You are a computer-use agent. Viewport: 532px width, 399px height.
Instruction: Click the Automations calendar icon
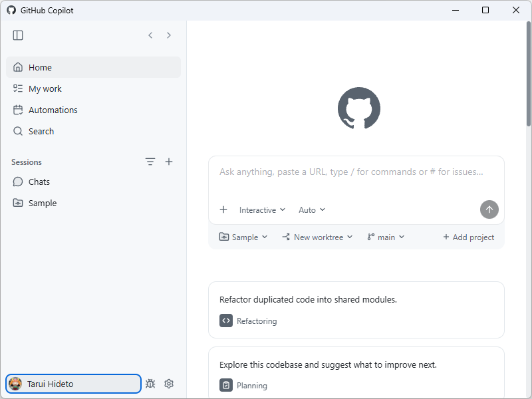click(18, 110)
